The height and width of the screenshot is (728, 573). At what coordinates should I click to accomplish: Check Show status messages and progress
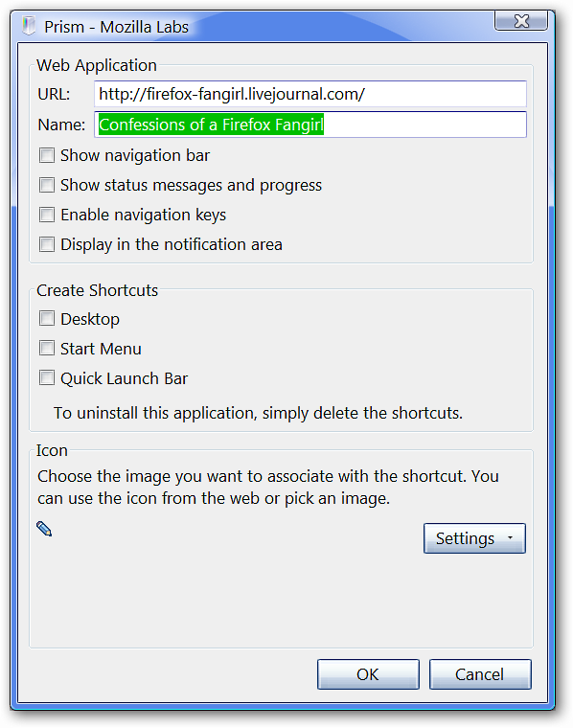[x=47, y=185]
